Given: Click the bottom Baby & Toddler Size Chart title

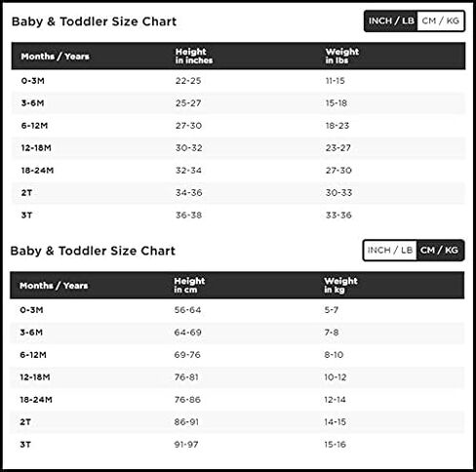Looking at the screenshot, I should click(x=93, y=251).
